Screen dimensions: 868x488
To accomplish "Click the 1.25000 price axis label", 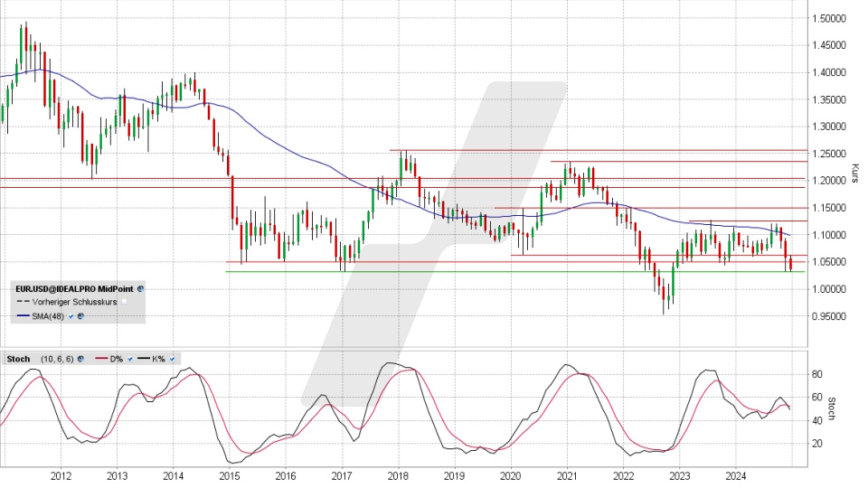I will point(829,154).
